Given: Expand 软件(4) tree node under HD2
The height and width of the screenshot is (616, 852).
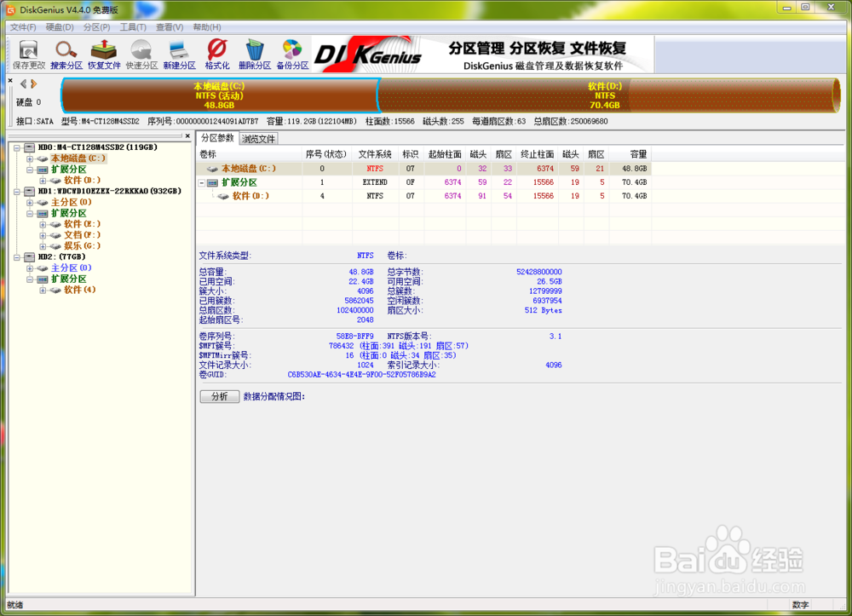Looking at the screenshot, I should point(43,290).
